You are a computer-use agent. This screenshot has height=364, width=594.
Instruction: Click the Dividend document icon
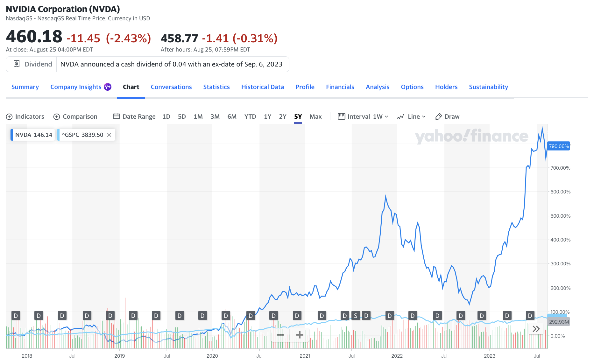tap(17, 64)
